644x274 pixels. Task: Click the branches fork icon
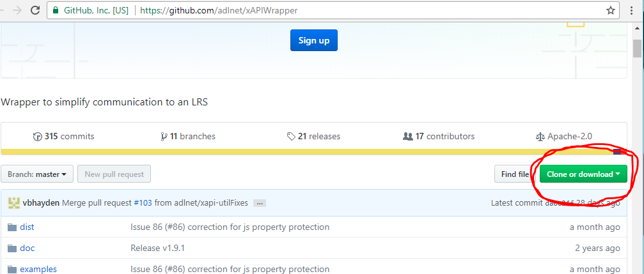[x=164, y=137]
